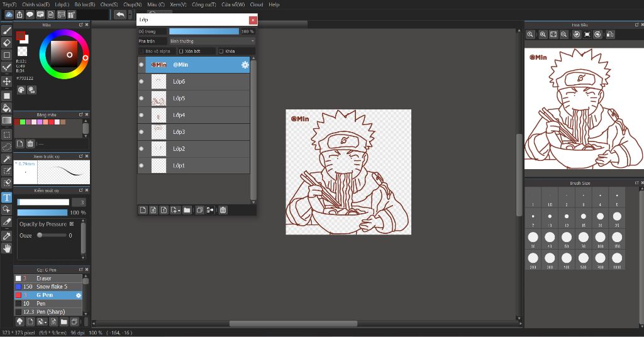The height and width of the screenshot is (337, 644).
Task: Add new color to Bảng màu palette
Action: pos(19,144)
